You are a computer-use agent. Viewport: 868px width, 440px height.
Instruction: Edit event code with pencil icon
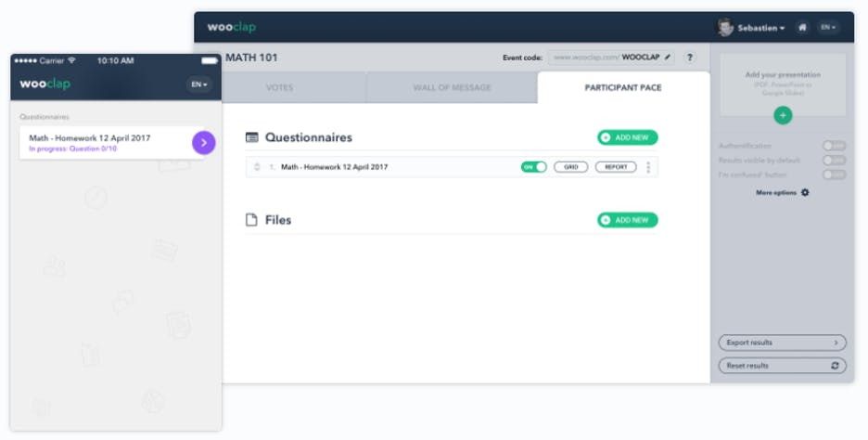[x=668, y=57]
